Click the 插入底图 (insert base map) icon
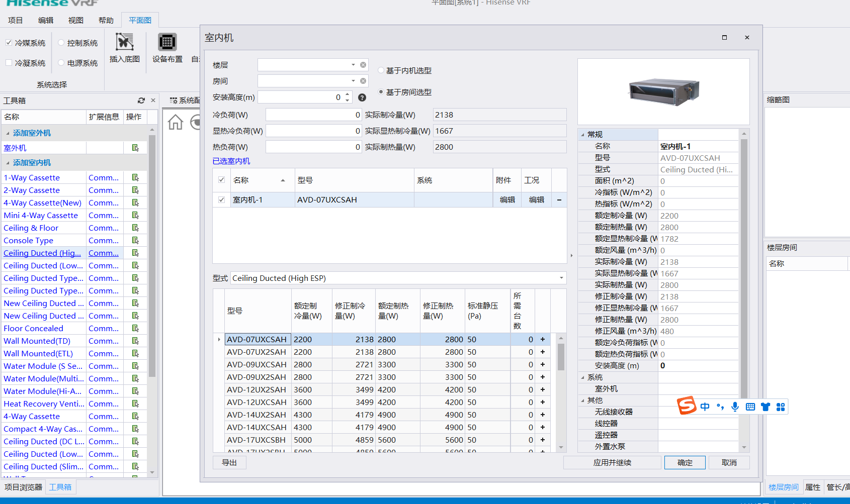The image size is (850, 504). [124, 42]
